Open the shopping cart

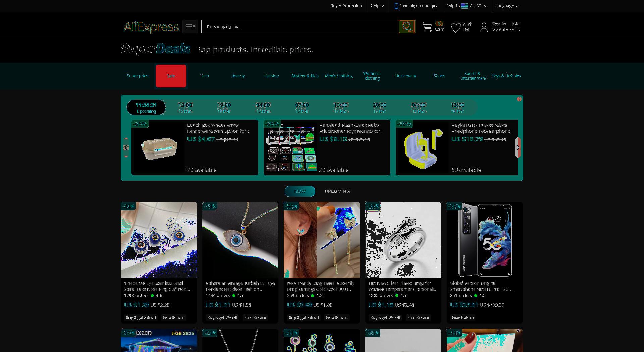pos(433,26)
